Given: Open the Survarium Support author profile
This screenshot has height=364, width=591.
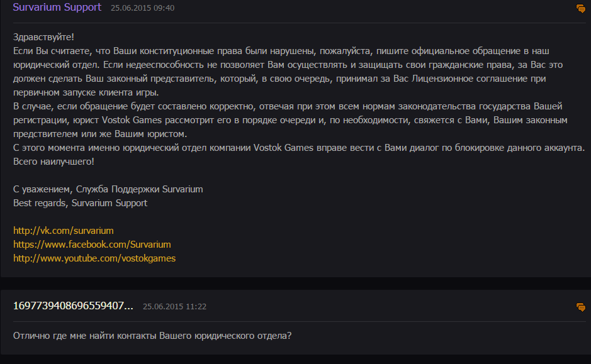Looking at the screenshot, I should pos(57,8).
